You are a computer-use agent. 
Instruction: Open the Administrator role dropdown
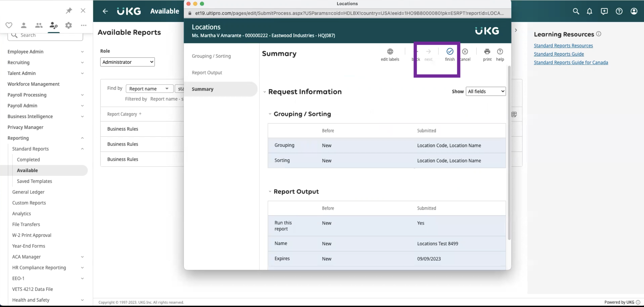pos(127,62)
